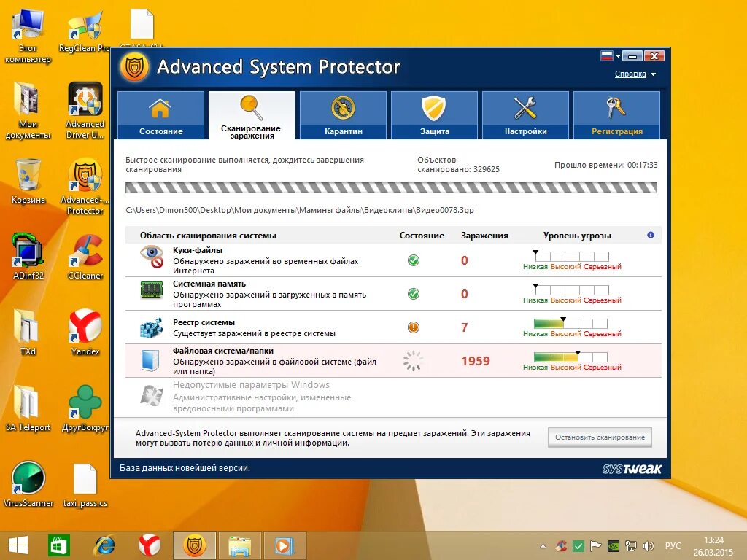Click the Systweak logo
The height and width of the screenshot is (560, 747).
click(632, 469)
